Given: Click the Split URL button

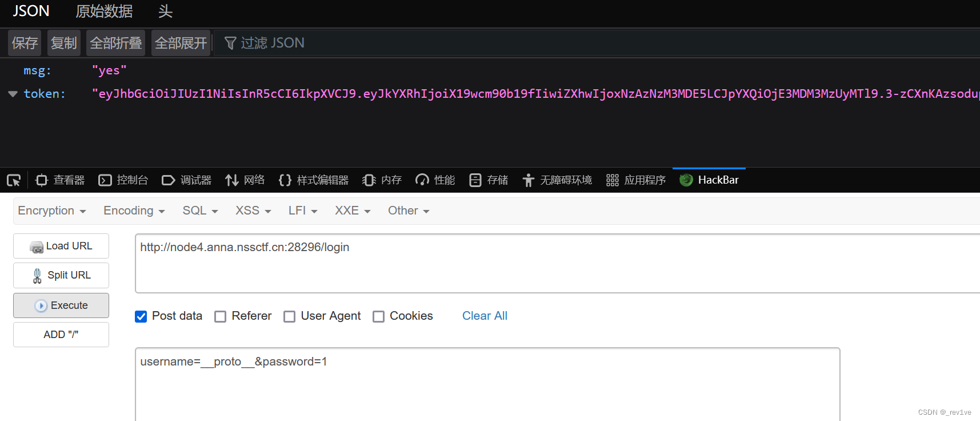Looking at the screenshot, I should 61,275.
